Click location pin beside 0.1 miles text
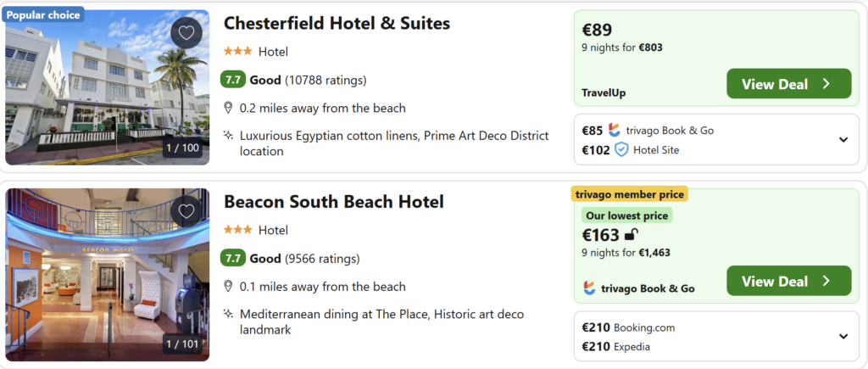 (x=228, y=287)
